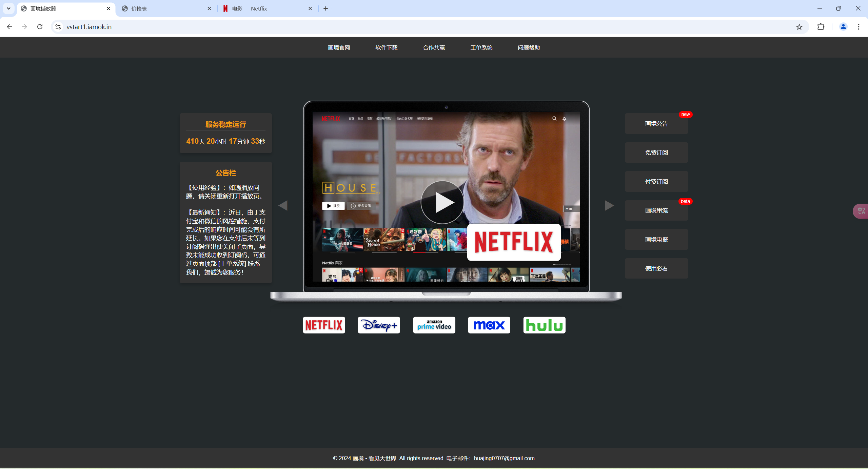Open the 软件下载 navigation item
The image size is (868, 469).
click(x=386, y=47)
